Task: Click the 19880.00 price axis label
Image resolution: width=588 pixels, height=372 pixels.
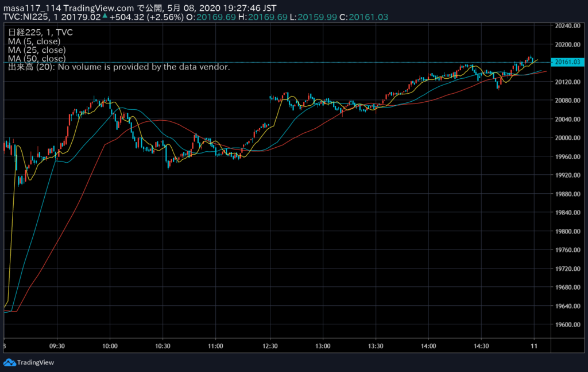Action: point(567,194)
